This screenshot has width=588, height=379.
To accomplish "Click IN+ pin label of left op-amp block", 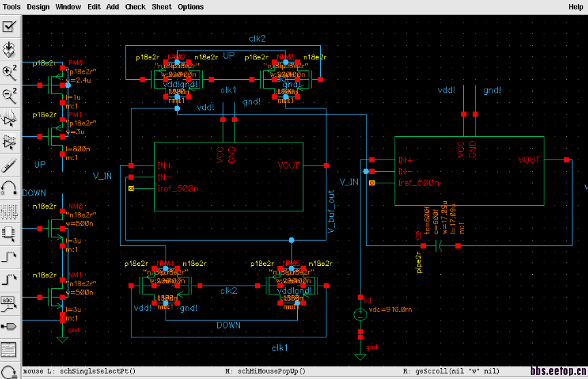I will [x=165, y=166].
